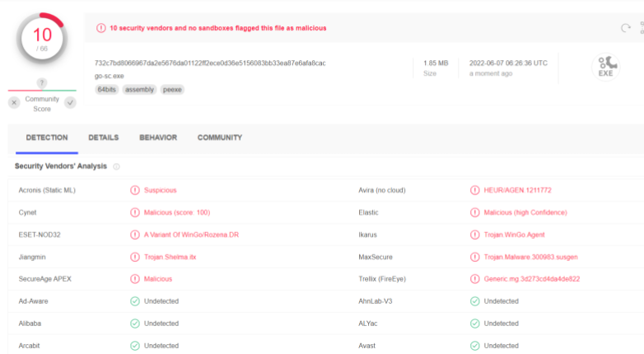This screenshot has width=644, height=354.
Task: Go to the COMMUNITY tab
Action: pyautogui.click(x=220, y=137)
